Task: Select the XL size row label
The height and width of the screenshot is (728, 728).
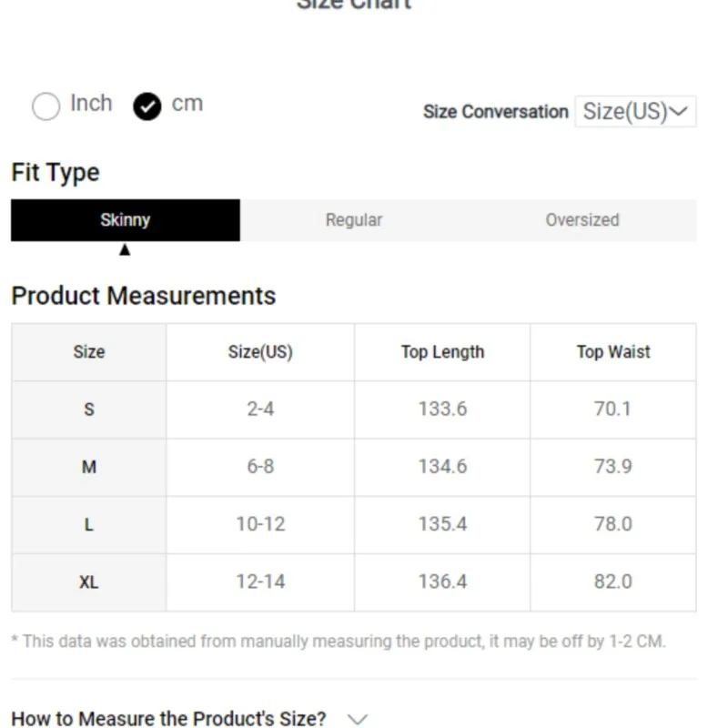Action: click(89, 582)
